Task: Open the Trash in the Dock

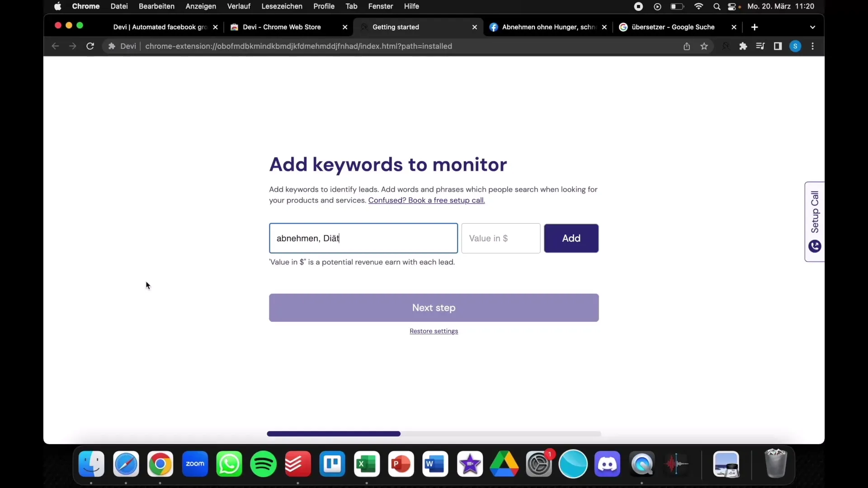Action: (x=776, y=463)
